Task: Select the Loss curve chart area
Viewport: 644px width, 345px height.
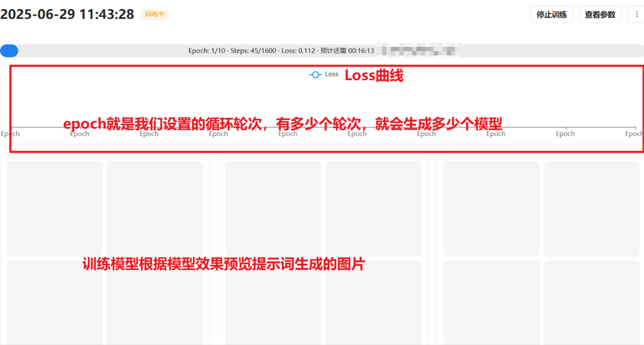Action: (322, 105)
